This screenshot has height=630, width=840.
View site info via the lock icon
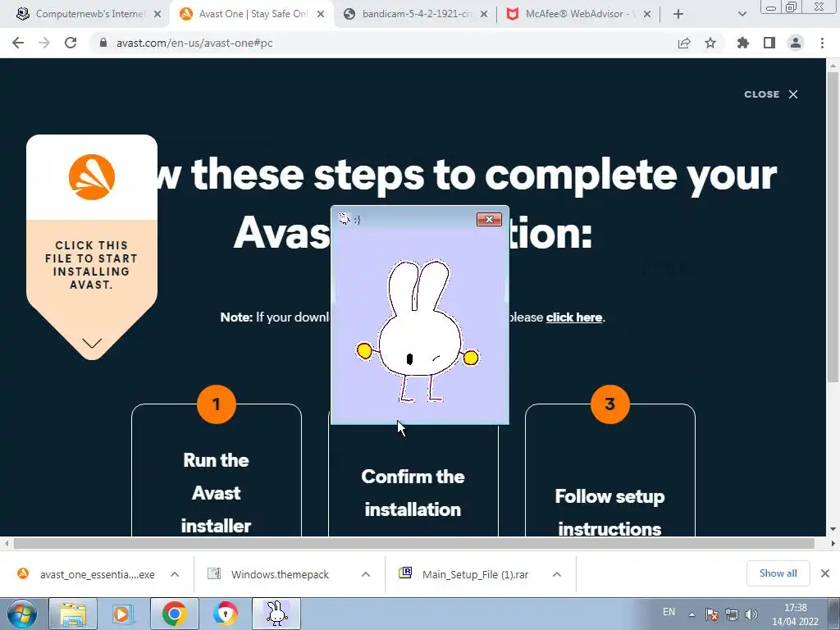tap(103, 43)
